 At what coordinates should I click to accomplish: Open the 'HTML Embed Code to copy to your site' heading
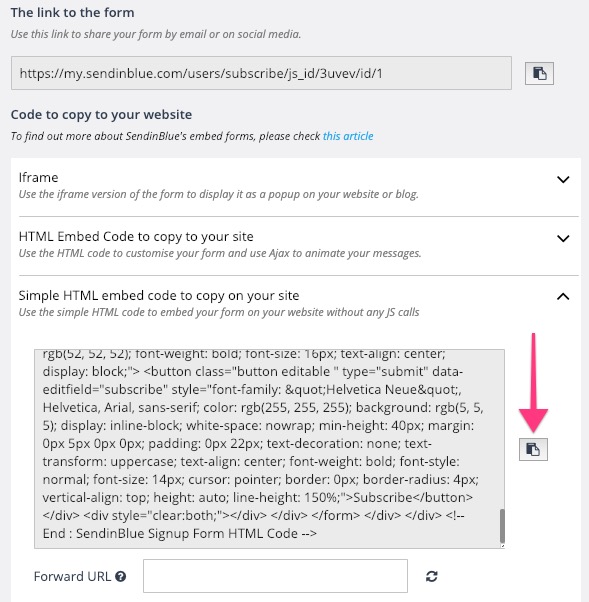pyautogui.click(x=136, y=236)
